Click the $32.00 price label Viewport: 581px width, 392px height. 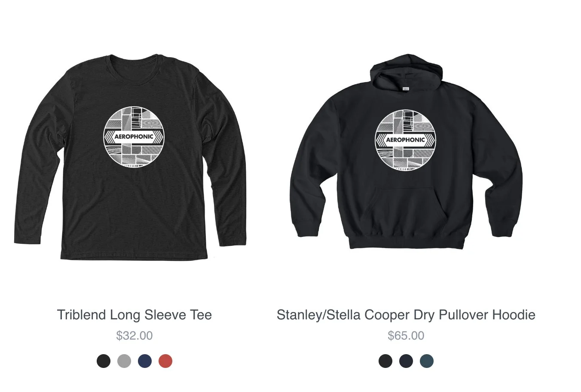(x=135, y=336)
